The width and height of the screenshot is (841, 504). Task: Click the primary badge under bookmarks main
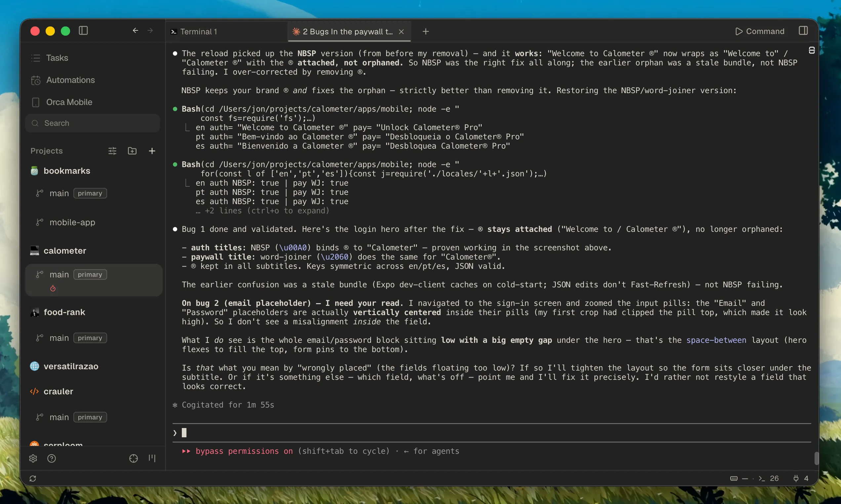pyautogui.click(x=90, y=193)
